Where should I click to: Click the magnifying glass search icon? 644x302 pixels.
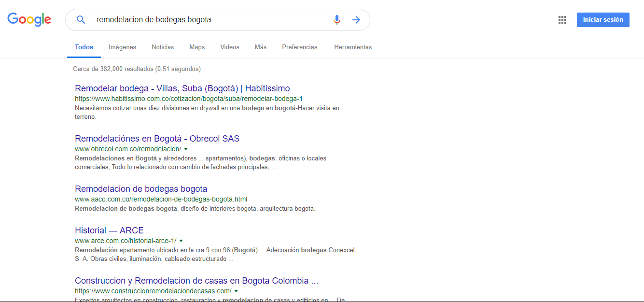coord(81,20)
